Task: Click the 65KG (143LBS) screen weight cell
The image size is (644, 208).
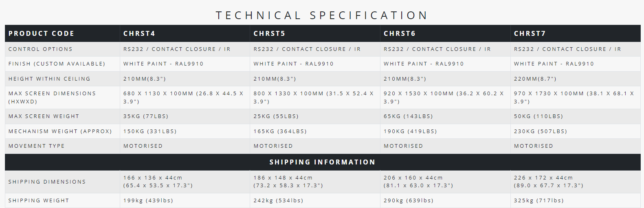Action: [408, 116]
